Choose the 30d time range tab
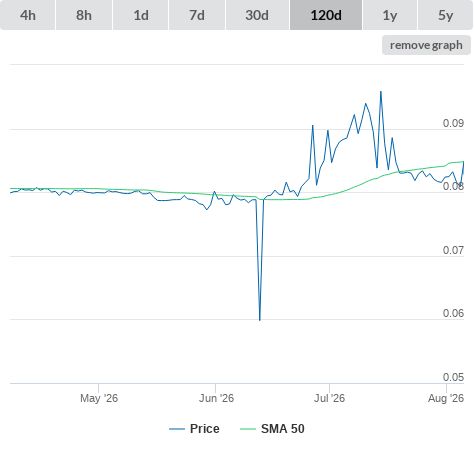This screenshot has width=474, height=455. pyautogui.click(x=257, y=15)
